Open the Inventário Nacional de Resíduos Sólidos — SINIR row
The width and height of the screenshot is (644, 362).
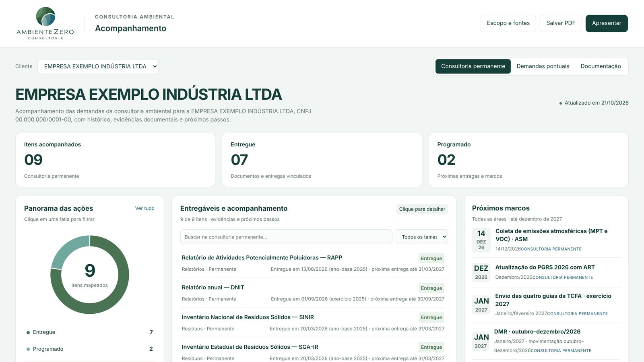313,323
